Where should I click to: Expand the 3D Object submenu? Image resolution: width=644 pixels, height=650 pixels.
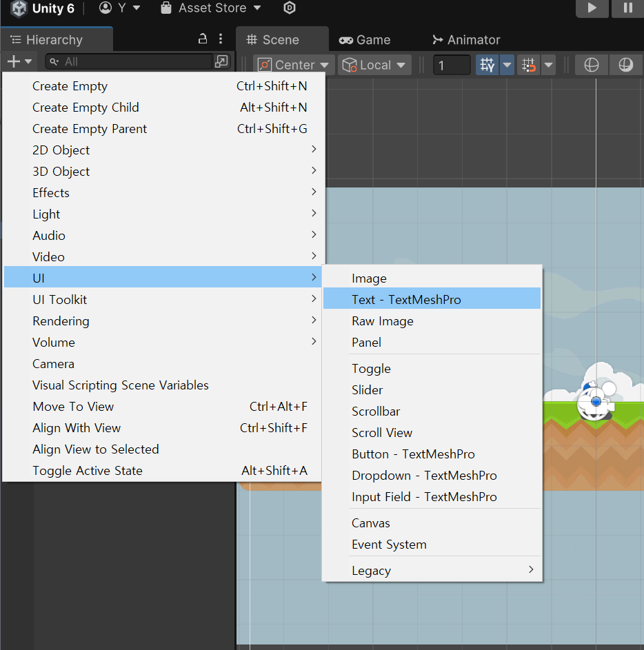point(163,172)
